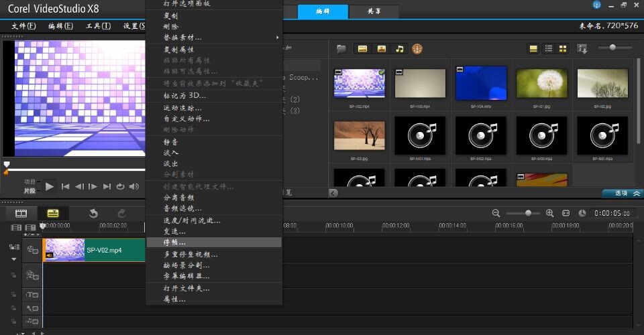Zoom in the timeline with the plus magnifier
Viewport: 644px width, 335px height.
(x=550, y=213)
